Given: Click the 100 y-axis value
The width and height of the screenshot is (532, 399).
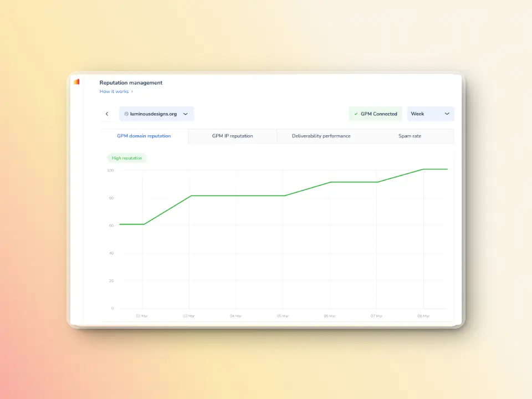Looking at the screenshot, I should point(110,170).
